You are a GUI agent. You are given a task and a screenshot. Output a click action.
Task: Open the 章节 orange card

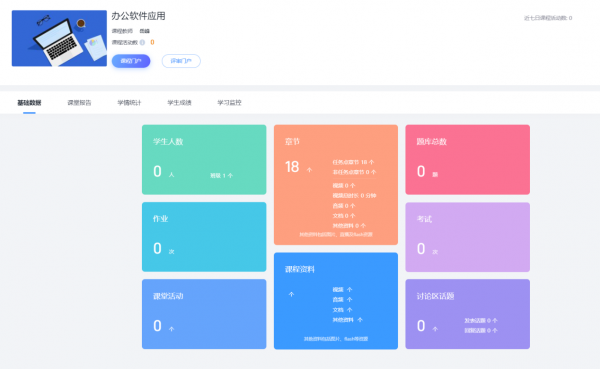[x=336, y=184]
